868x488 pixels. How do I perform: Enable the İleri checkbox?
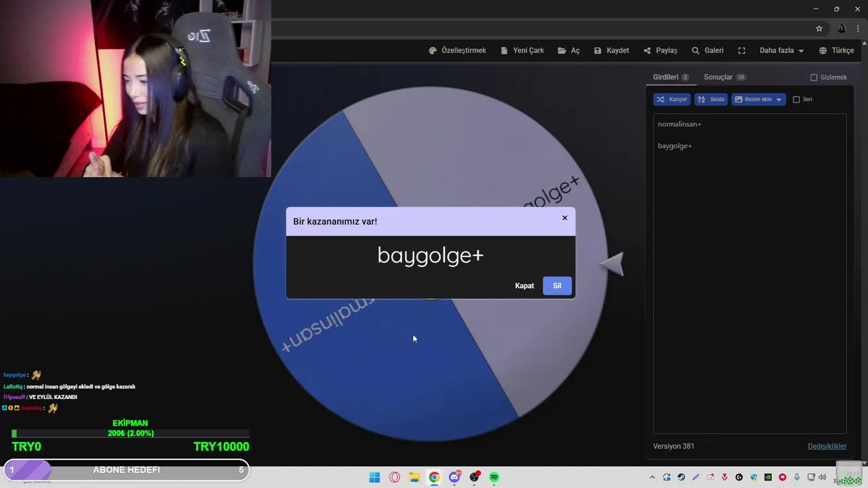point(796,100)
